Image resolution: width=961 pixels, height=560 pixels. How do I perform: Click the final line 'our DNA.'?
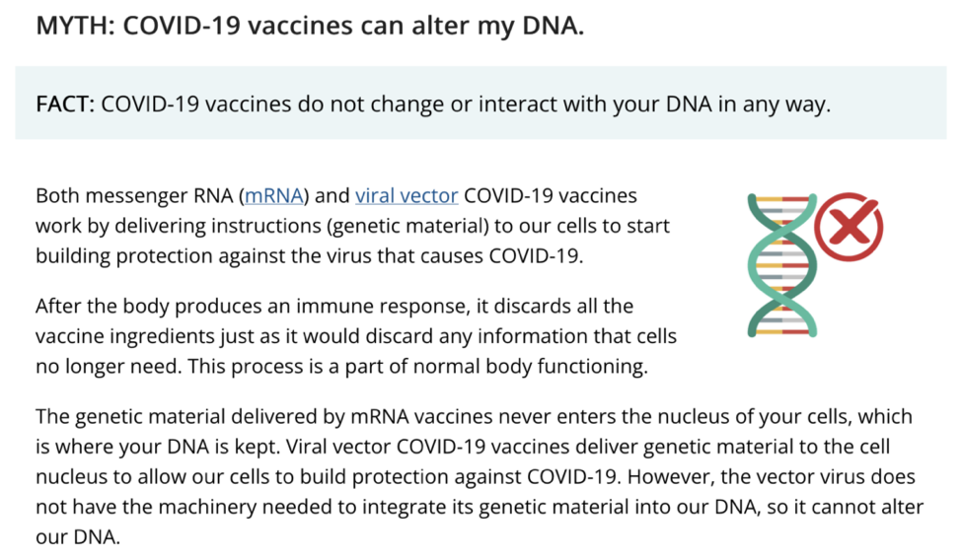click(78, 536)
